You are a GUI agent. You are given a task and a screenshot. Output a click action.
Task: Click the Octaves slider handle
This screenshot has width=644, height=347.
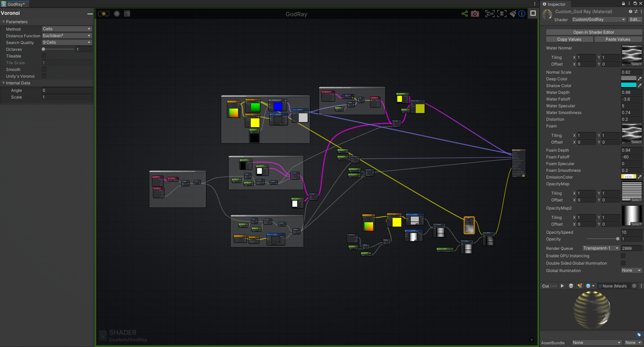coord(43,49)
